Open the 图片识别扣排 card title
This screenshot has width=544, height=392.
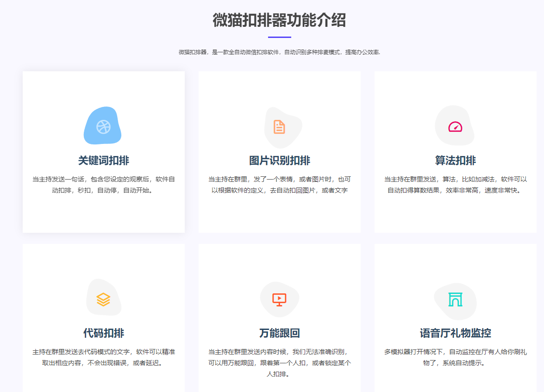(279, 160)
